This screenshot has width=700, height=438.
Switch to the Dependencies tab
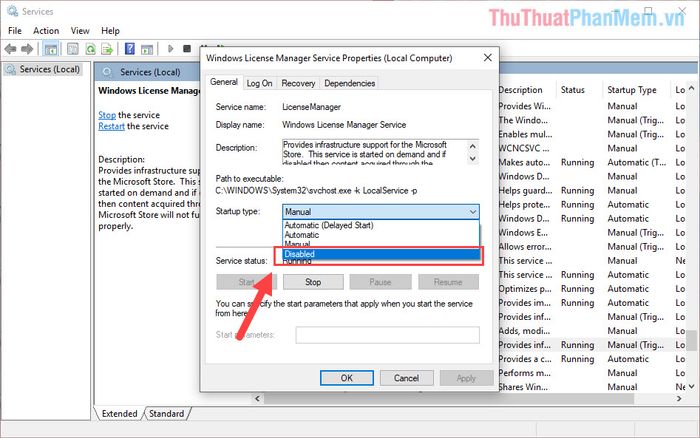coord(350,83)
